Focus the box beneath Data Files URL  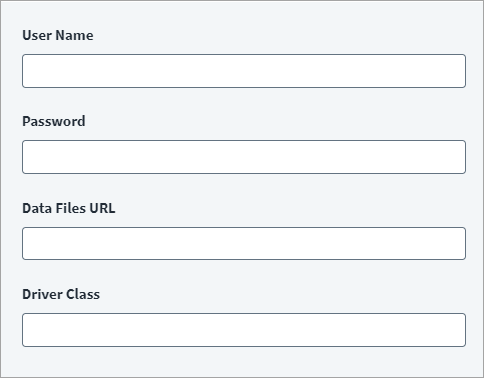[x=244, y=243]
